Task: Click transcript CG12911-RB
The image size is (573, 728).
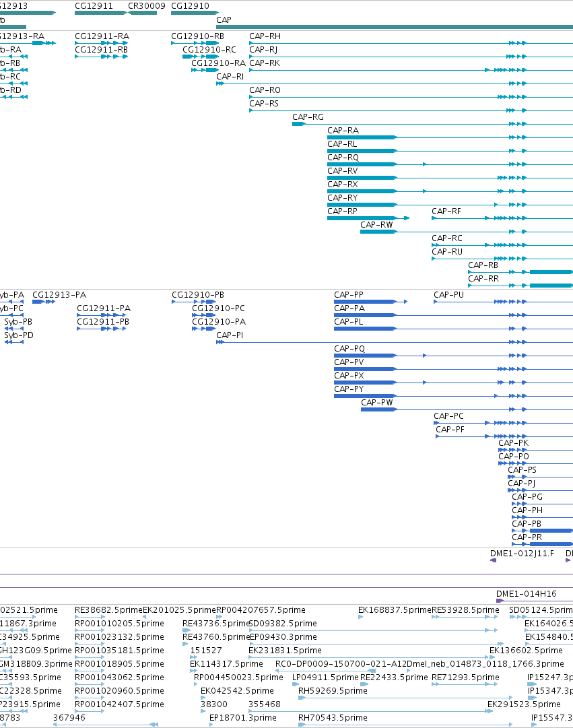Action: pos(101,50)
